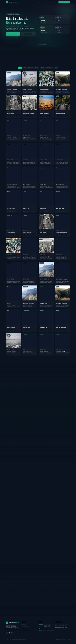Select the Makanan category filter tab
Image resolution: width=76 pixels, height=644 pixels.
tap(37, 68)
